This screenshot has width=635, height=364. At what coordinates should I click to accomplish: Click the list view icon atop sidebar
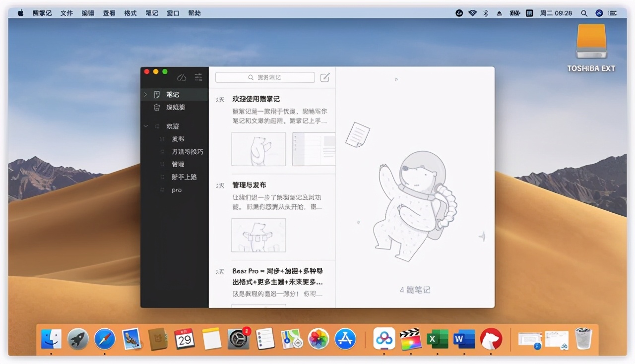[197, 77]
